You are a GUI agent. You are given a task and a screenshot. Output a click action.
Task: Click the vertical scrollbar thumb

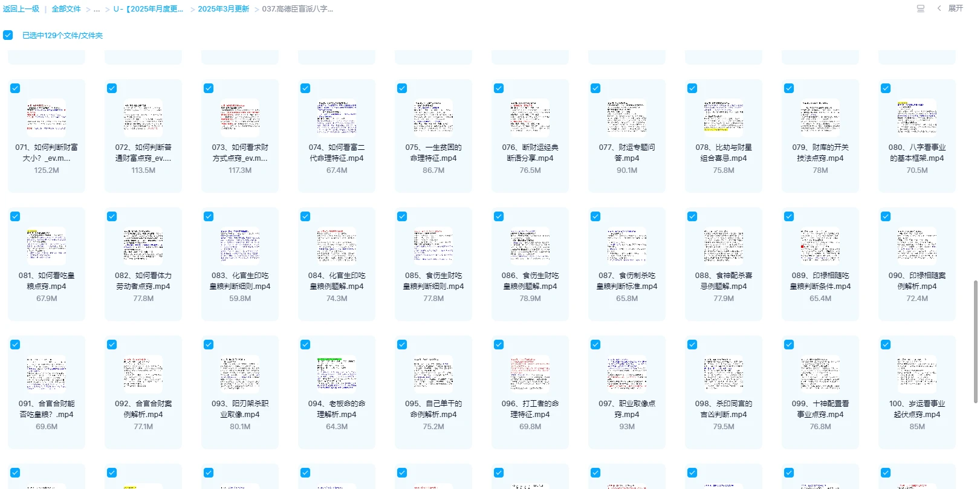pyautogui.click(x=975, y=342)
